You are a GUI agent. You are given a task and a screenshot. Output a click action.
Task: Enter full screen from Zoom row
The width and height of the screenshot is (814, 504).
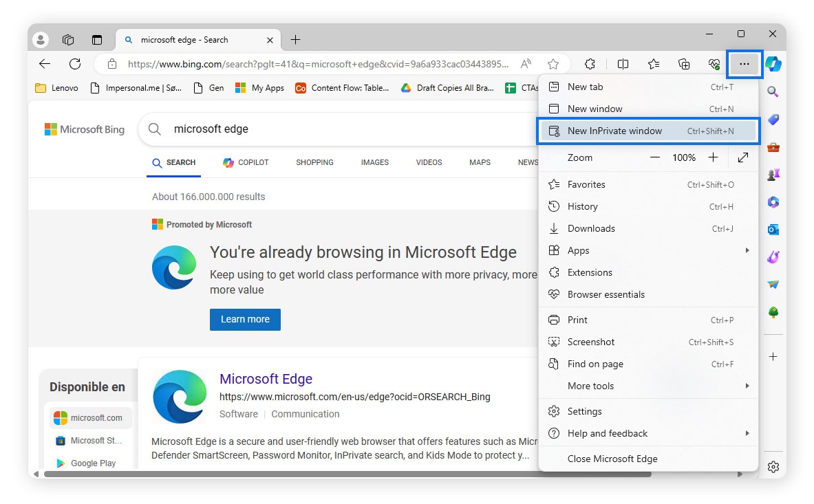743,157
